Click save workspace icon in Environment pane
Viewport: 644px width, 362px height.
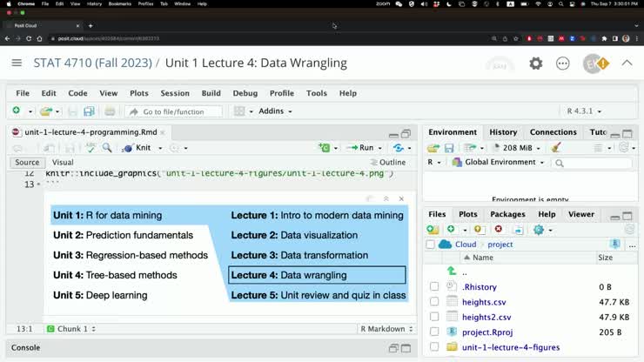(x=449, y=148)
